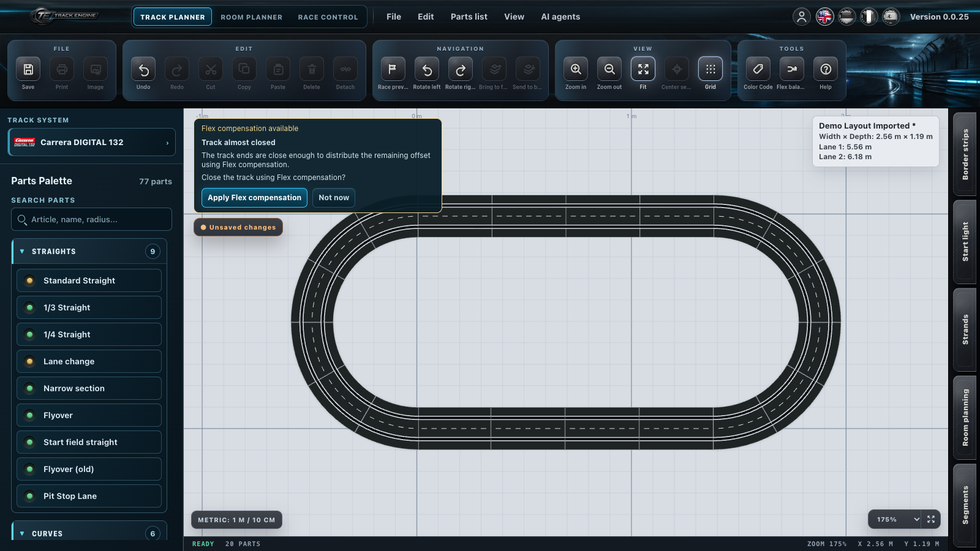
Task: Open the Color Code tool
Action: (x=758, y=69)
